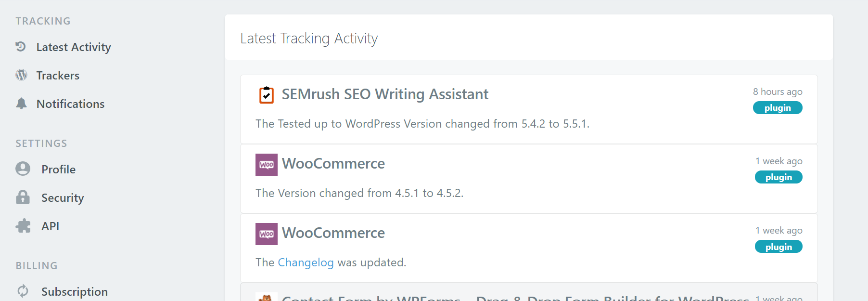Select Profile under Settings
Image resolution: width=868 pixels, height=301 pixels.
point(58,170)
